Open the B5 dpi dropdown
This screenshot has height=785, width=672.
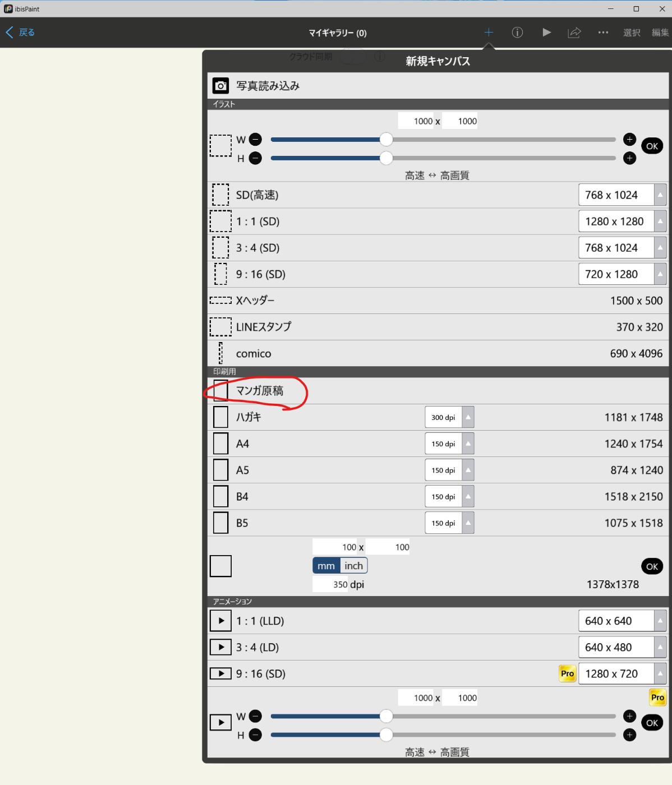pos(449,523)
